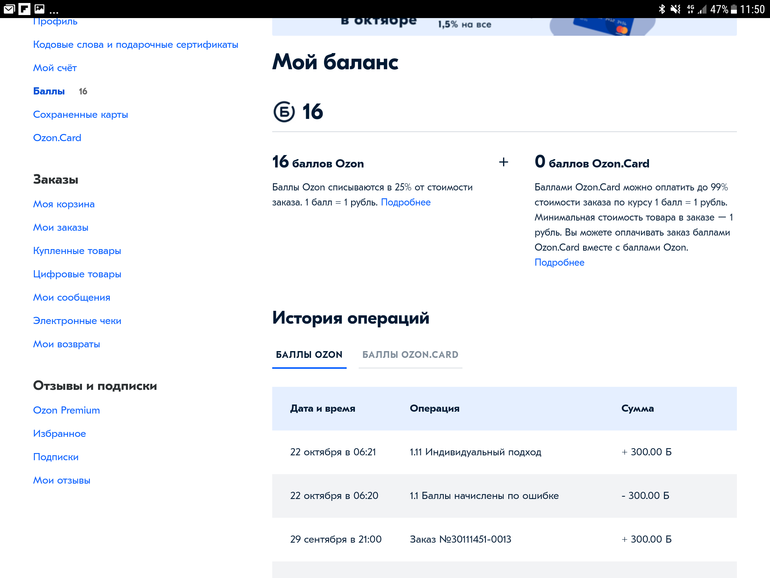Go to Моя корзина
This screenshot has width=770, height=578.
(64, 204)
